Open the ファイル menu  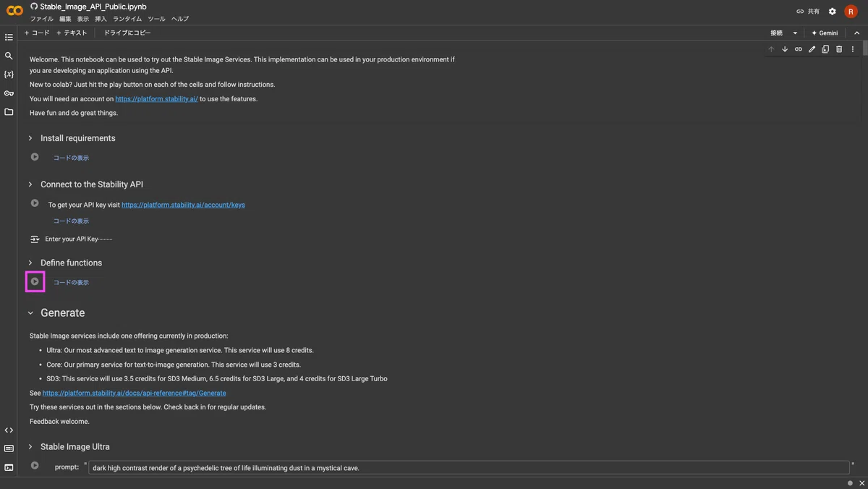[x=42, y=19]
